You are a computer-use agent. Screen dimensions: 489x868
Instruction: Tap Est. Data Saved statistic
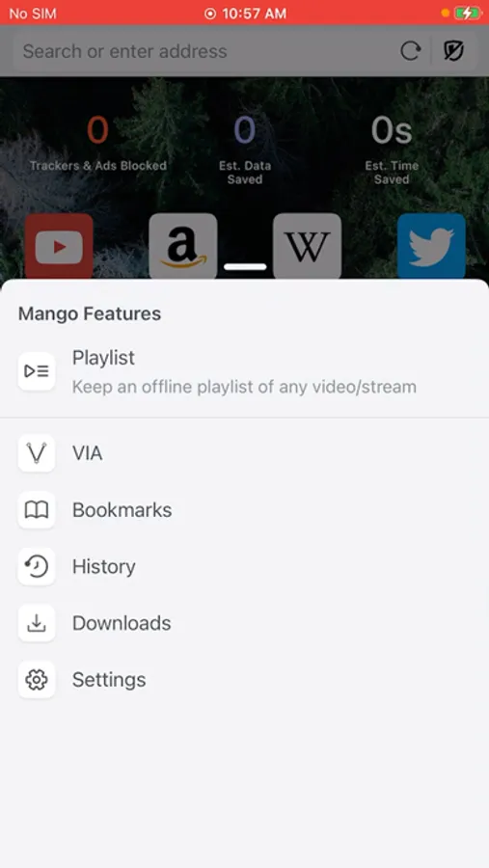coord(245,150)
